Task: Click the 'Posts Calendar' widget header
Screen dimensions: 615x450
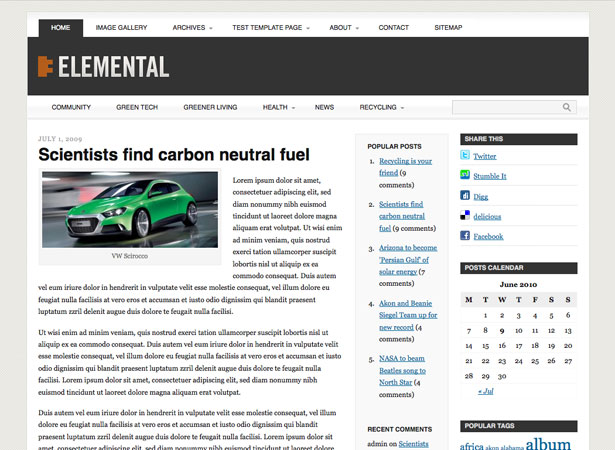Action: point(519,268)
